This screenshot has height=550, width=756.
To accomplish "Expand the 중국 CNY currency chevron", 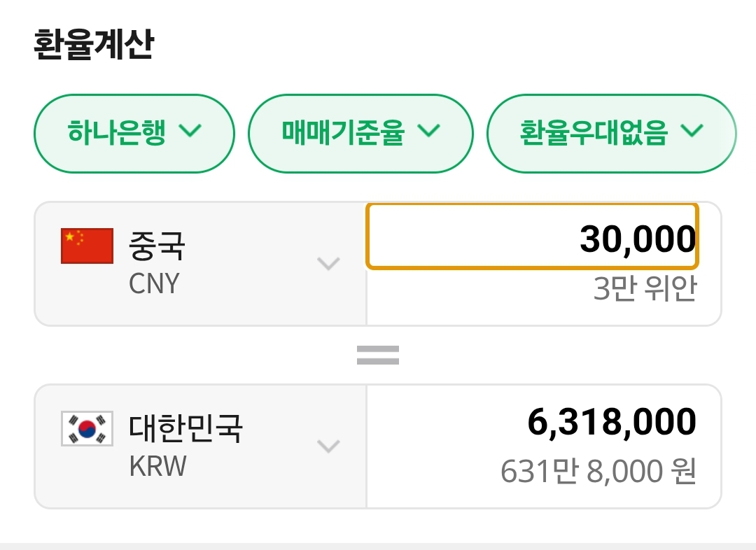I will coord(328,264).
